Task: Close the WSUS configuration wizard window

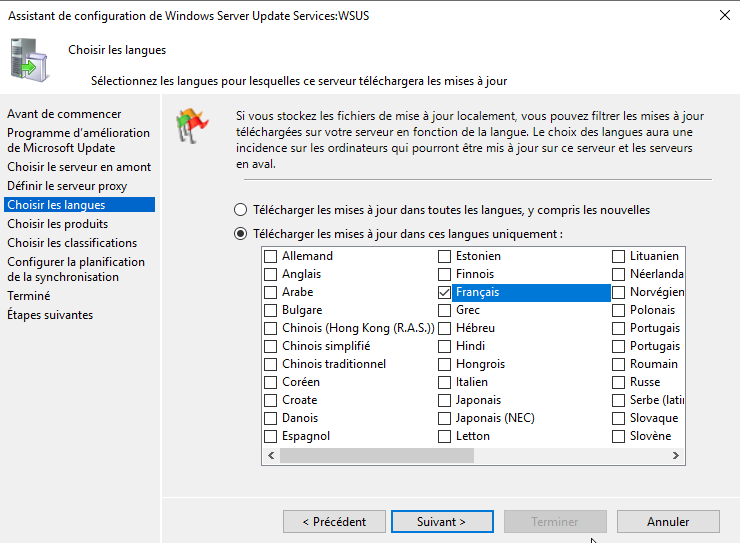Action: click(725, 15)
